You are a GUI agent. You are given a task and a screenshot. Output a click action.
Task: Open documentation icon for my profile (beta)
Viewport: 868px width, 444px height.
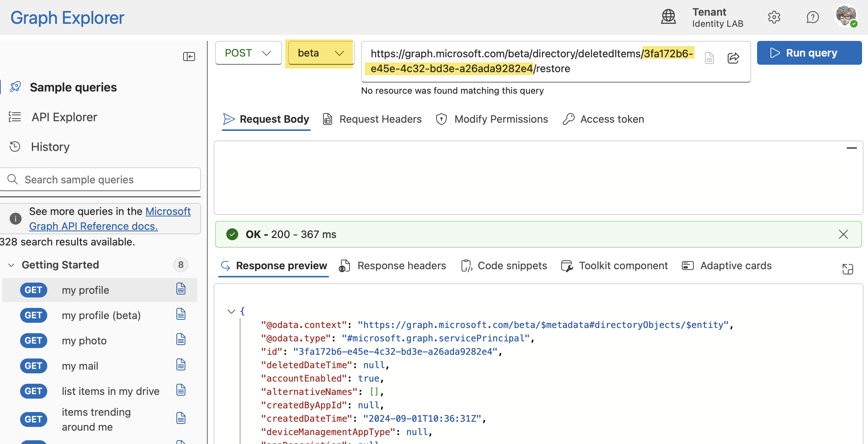(x=181, y=314)
